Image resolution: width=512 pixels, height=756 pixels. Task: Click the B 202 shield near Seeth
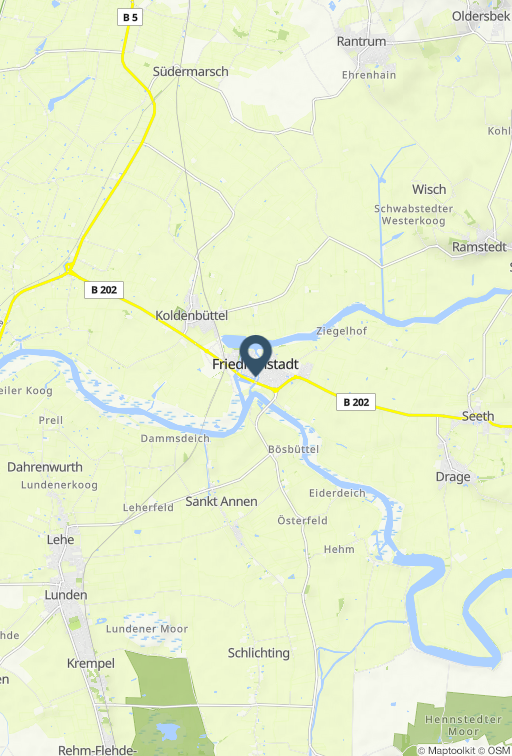click(x=356, y=402)
